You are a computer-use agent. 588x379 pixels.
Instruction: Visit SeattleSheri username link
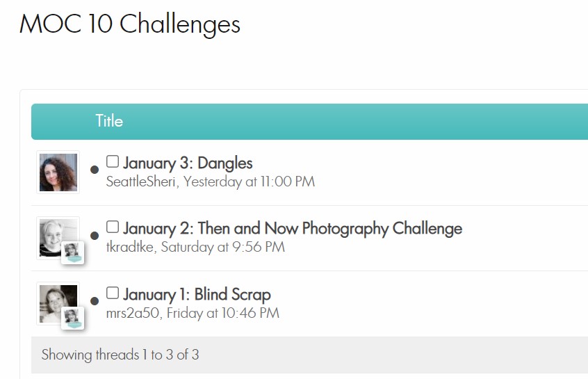pyautogui.click(x=140, y=182)
